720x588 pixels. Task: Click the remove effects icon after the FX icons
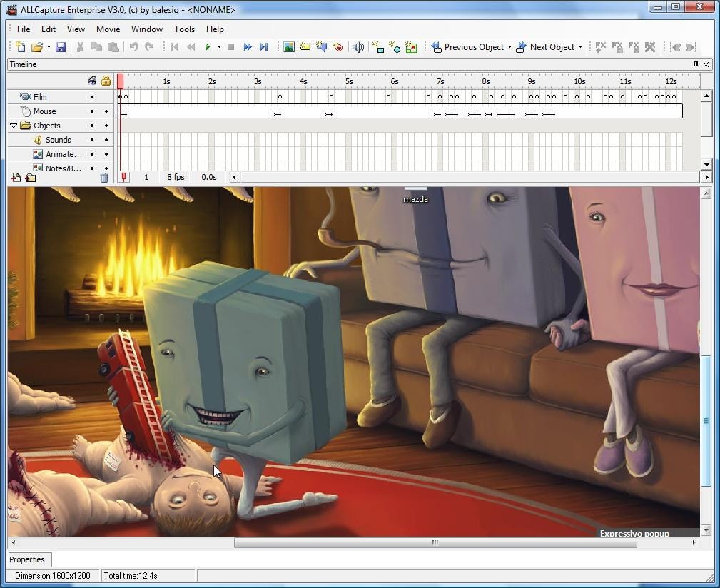point(650,47)
